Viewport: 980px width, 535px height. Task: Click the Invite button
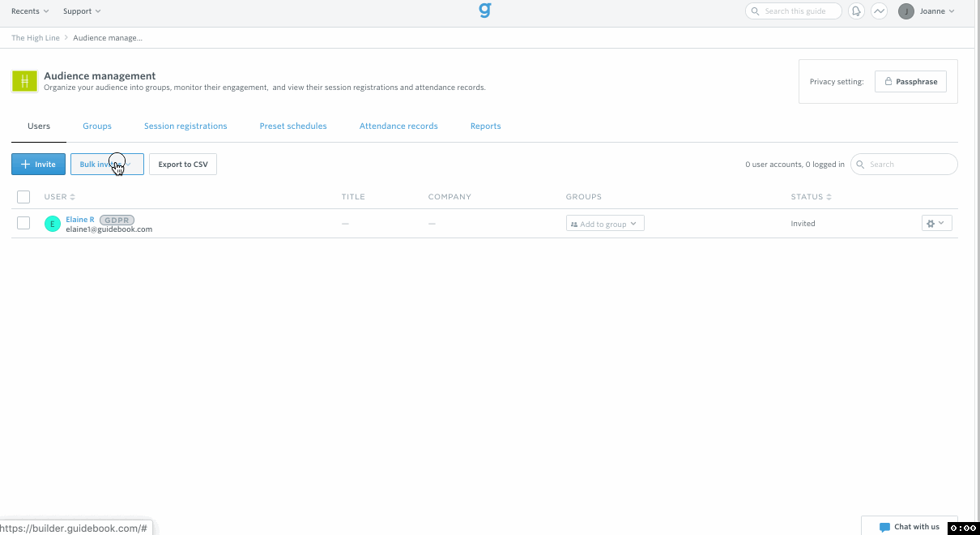point(38,164)
